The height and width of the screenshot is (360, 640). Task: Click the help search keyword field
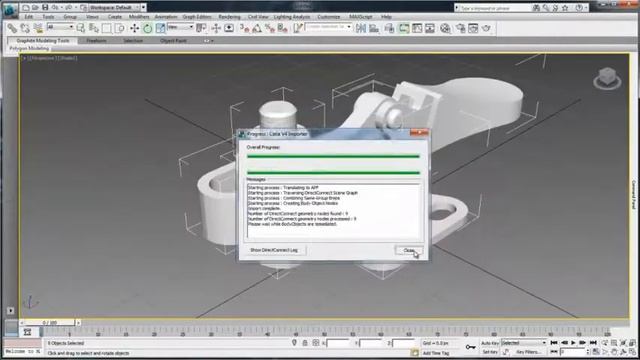click(495, 8)
